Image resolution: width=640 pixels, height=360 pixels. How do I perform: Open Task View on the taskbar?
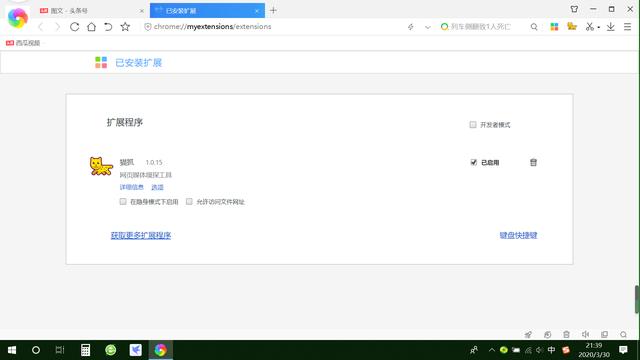[x=60, y=350]
